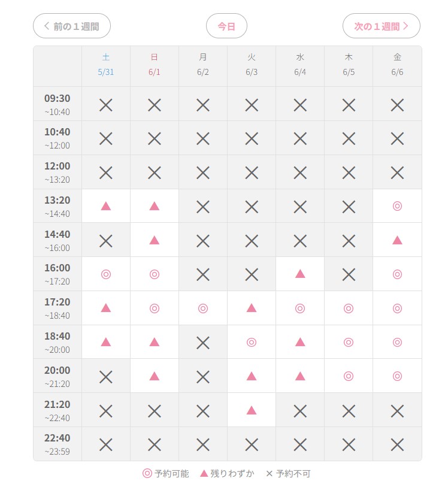Choose the 18:40 double-circle slot on Tuesday 6/3

click(252, 342)
